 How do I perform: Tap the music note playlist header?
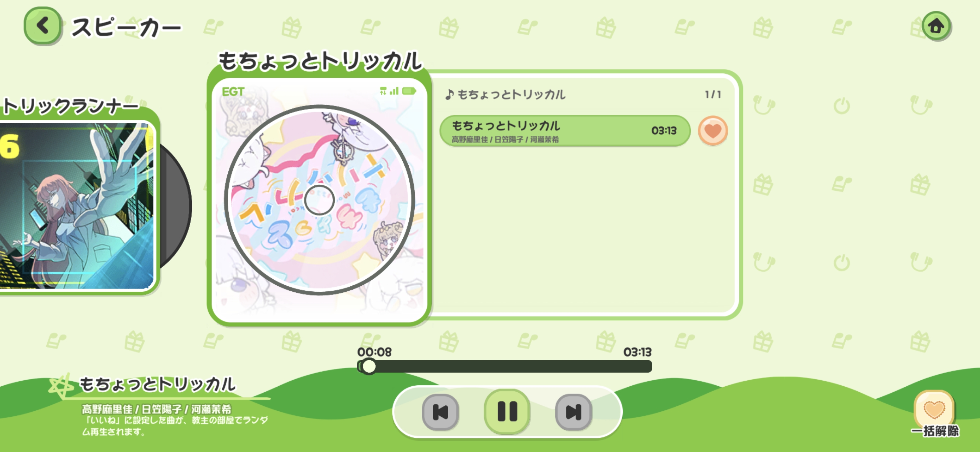point(505,94)
